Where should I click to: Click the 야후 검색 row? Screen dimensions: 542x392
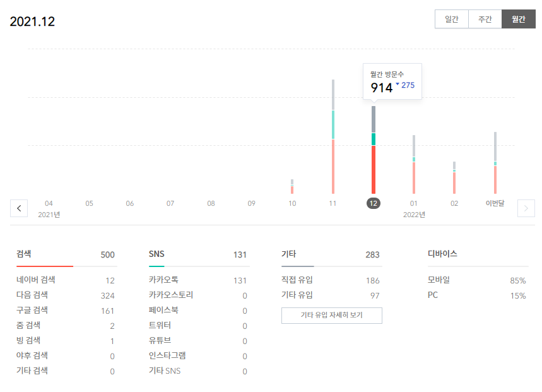coord(66,356)
